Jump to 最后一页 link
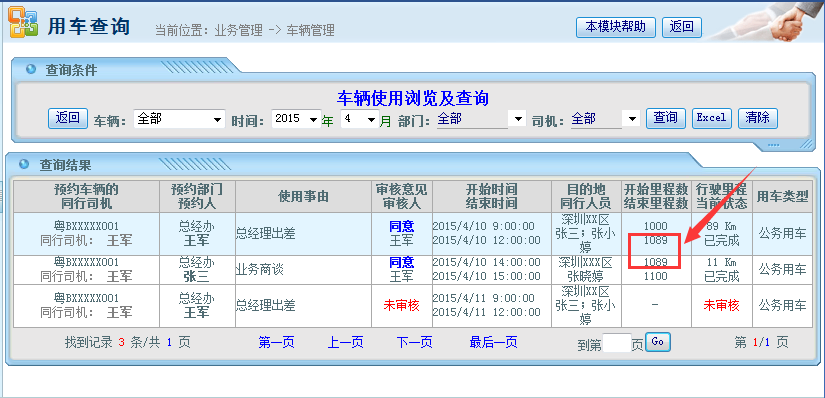The image size is (825, 398). pyautogui.click(x=493, y=343)
